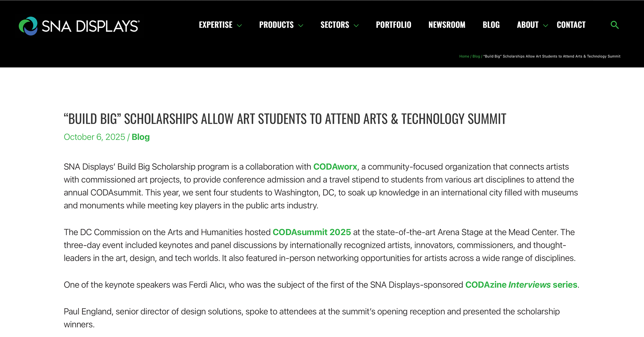
Task: Open the CODAworx hyperlink
Action: pyautogui.click(x=335, y=167)
